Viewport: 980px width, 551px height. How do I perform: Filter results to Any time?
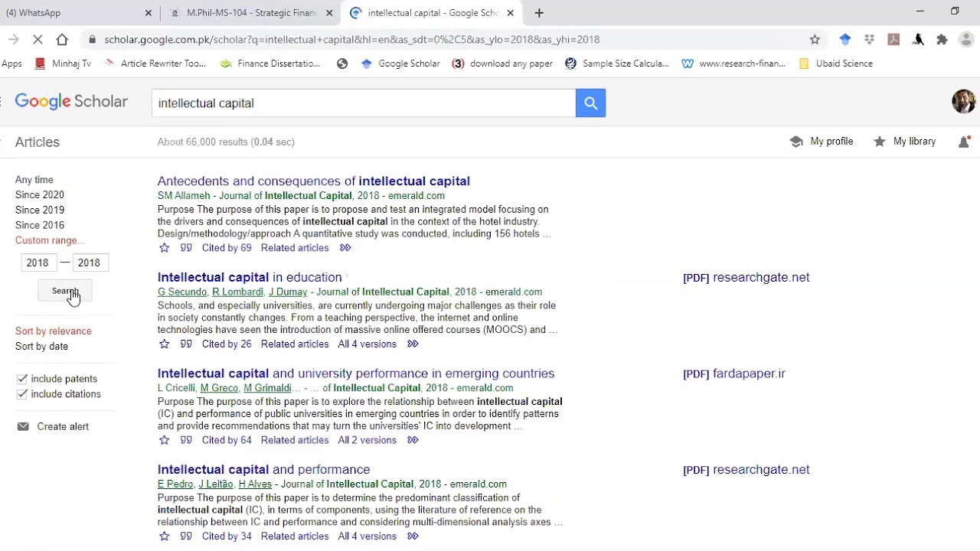(34, 180)
